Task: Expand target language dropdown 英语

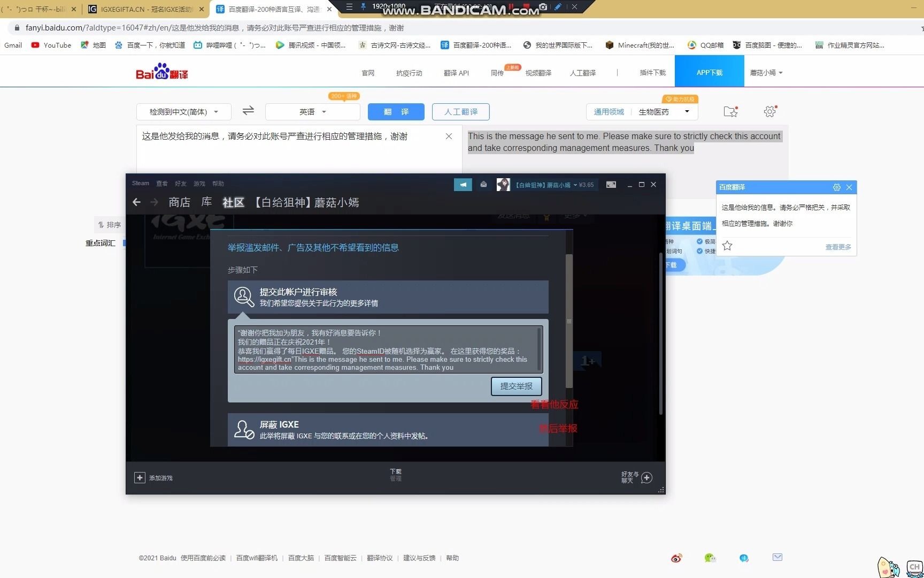Action: pyautogui.click(x=313, y=112)
